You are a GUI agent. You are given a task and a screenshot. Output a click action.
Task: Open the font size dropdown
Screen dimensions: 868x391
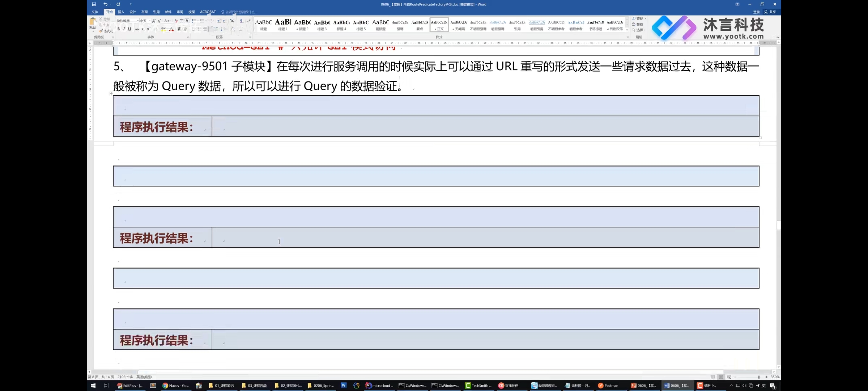click(x=149, y=21)
